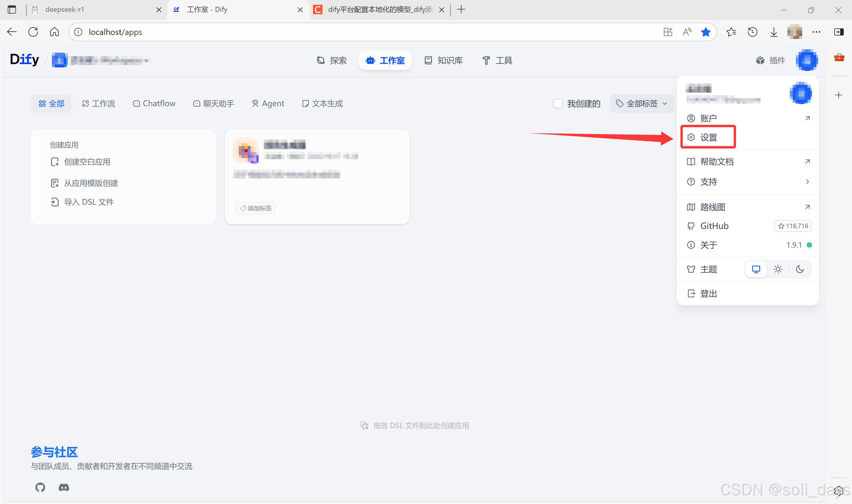Click the blurred app card thumbnail
This screenshot has width=852, height=504.
(246, 151)
